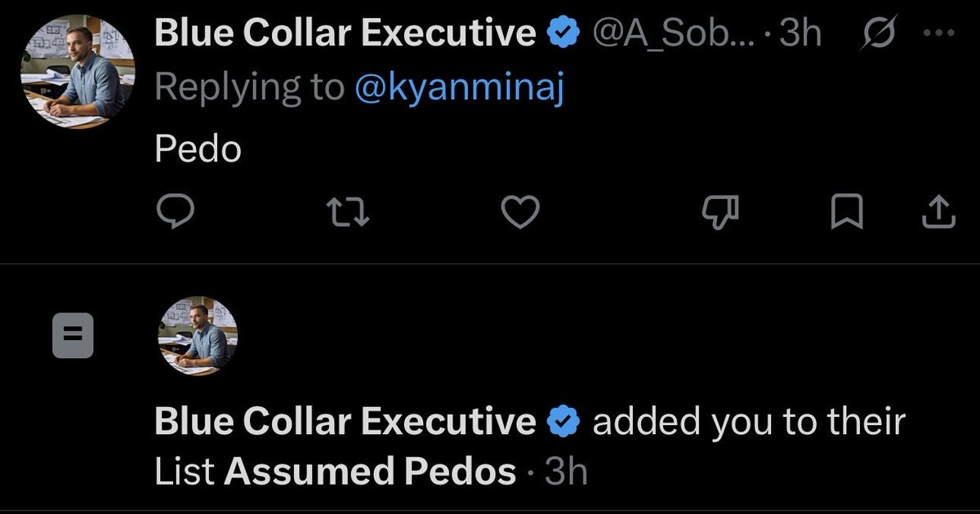Click the verified badge in the tweet header
The image size is (980, 514).
[563, 34]
